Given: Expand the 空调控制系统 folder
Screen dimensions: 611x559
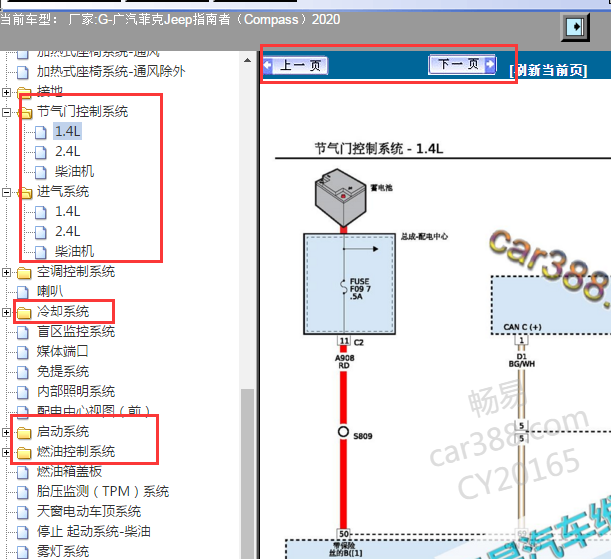Looking at the screenshot, I should [6, 272].
